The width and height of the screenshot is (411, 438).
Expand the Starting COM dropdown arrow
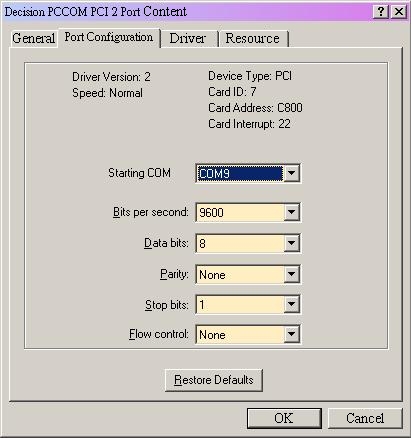[x=291, y=173]
